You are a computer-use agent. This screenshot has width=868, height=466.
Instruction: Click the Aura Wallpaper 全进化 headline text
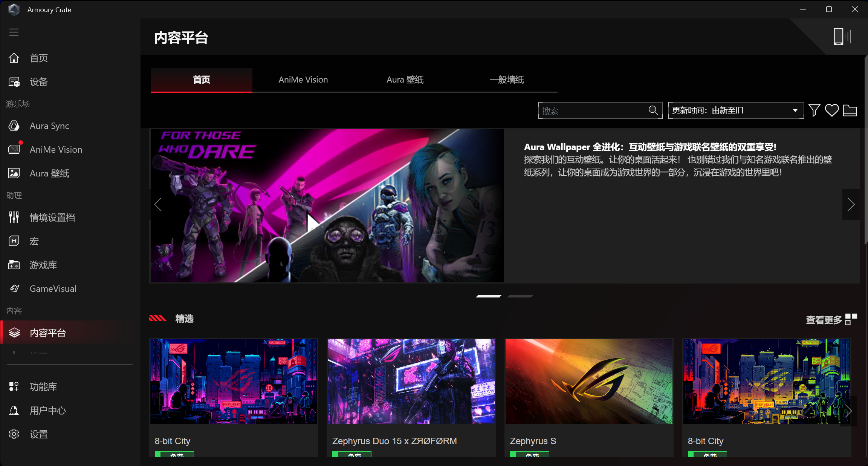pyautogui.click(x=650, y=147)
